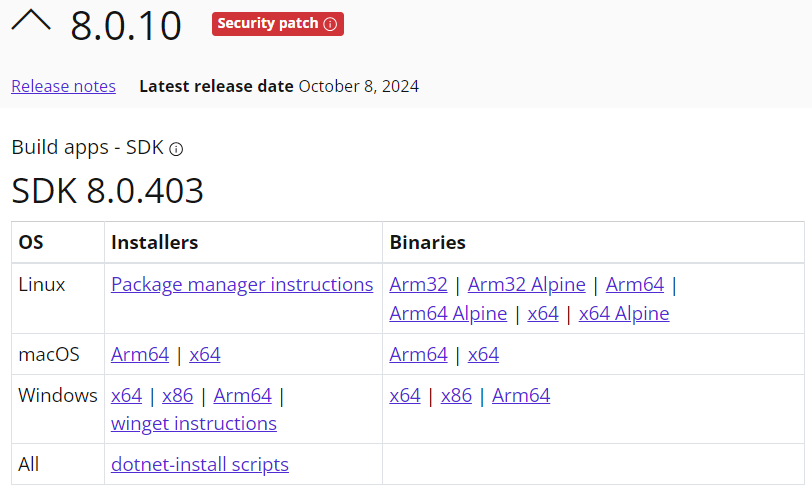Download Linux Arm64 binaries
The width and height of the screenshot is (812, 491).
coord(634,285)
